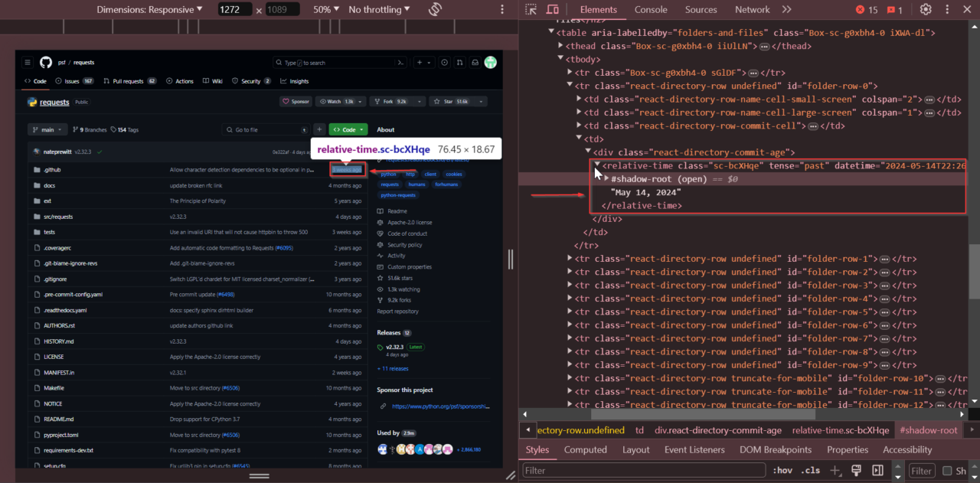Open the 50% zoom dropdown

[x=327, y=9]
